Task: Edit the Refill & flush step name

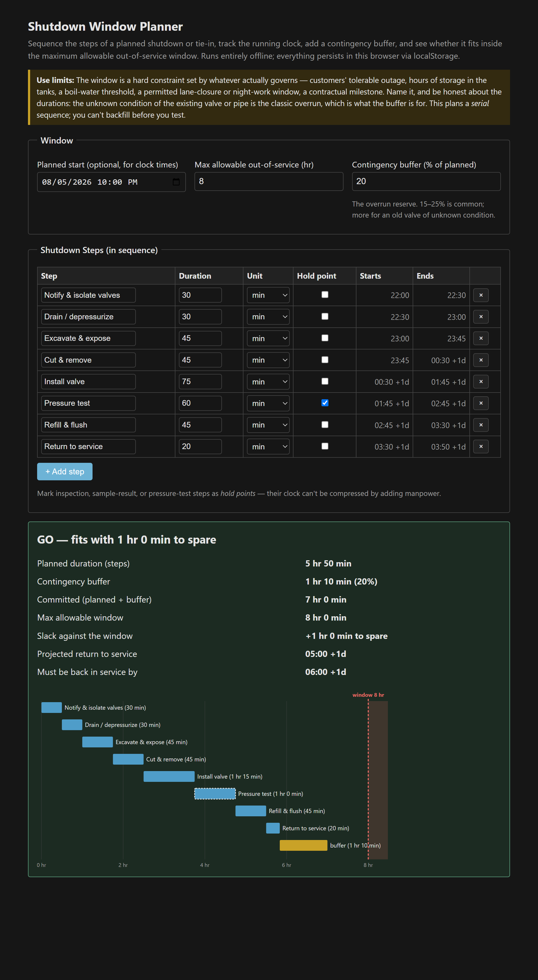Action: click(x=88, y=425)
